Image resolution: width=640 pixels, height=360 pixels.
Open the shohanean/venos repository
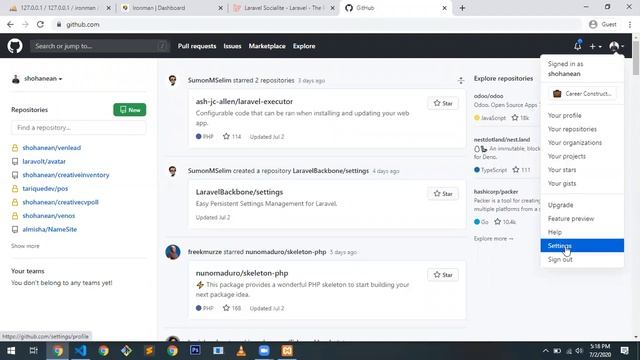coord(49,216)
